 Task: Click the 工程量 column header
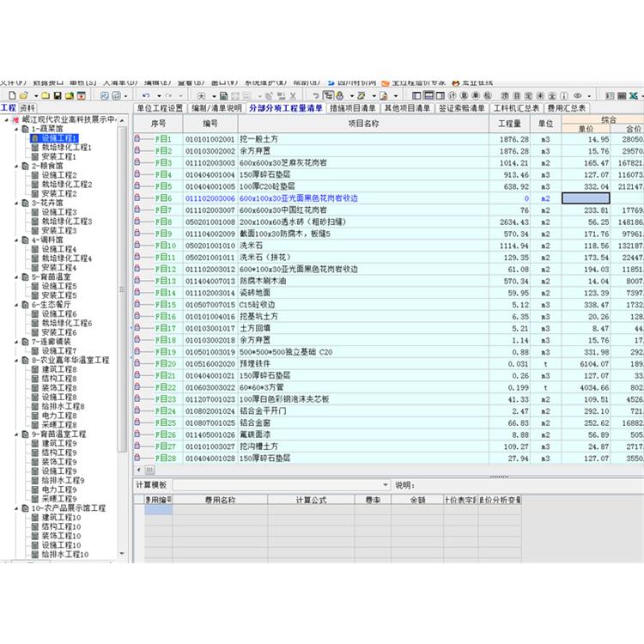509,123
